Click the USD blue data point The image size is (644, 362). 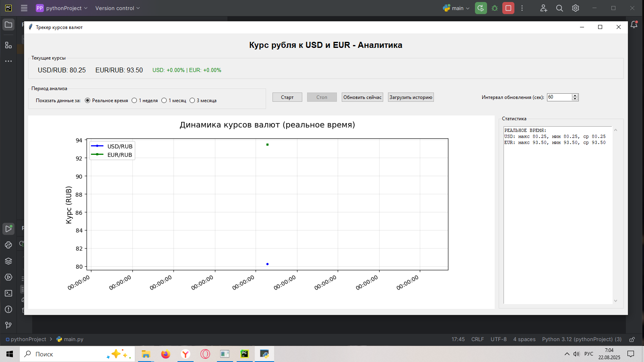point(267,264)
